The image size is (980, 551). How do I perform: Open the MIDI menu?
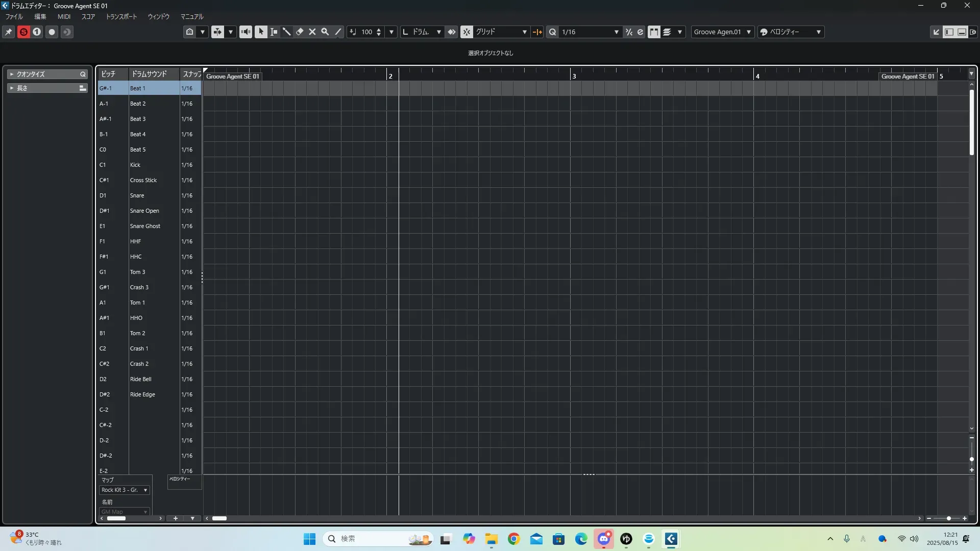(x=64, y=16)
